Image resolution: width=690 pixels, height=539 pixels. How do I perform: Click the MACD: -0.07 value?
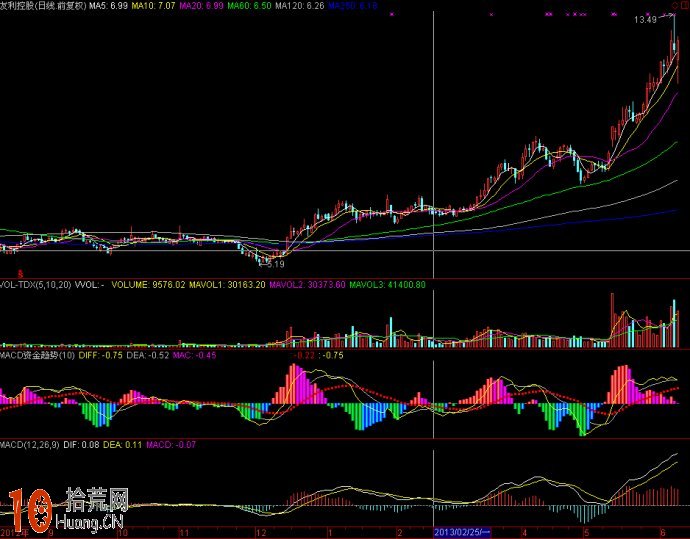coord(171,445)
